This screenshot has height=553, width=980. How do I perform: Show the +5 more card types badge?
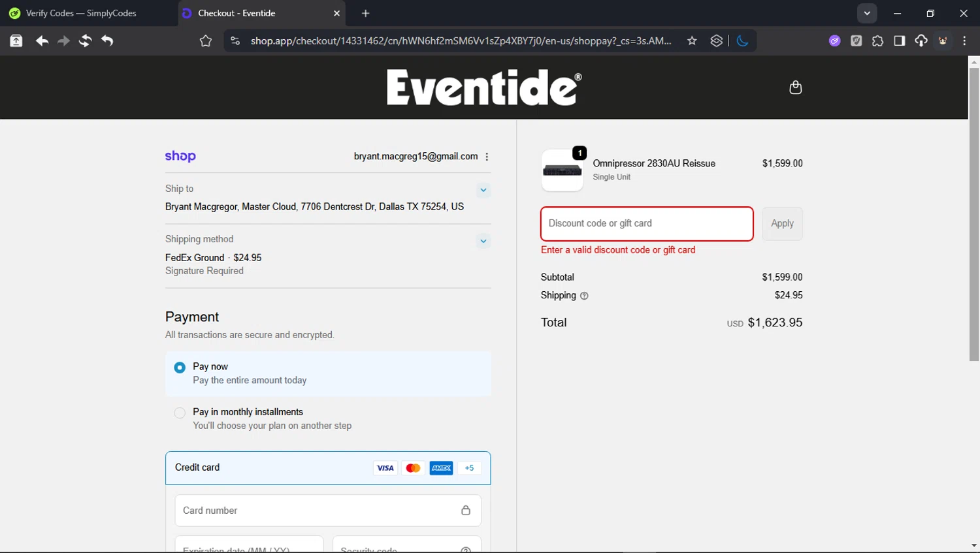469,468
